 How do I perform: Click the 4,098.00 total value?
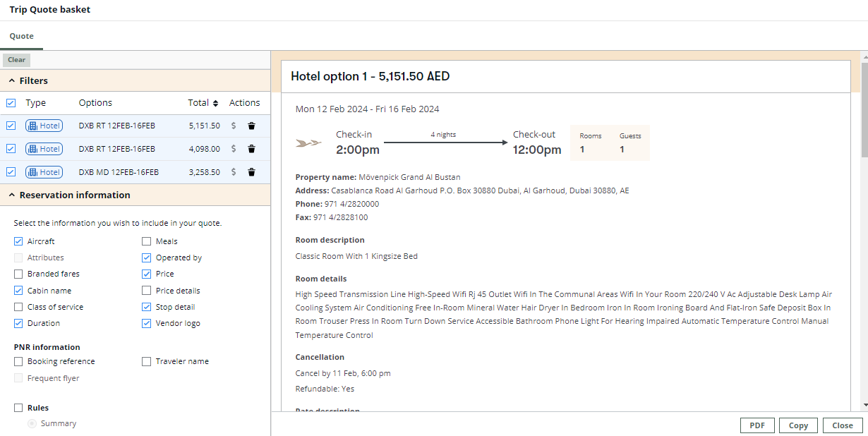(205, 149)
